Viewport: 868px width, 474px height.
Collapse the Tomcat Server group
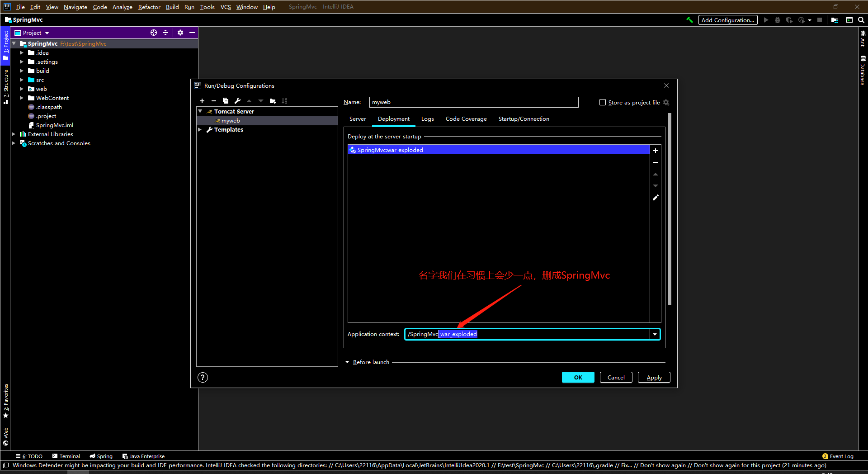pos(201,111)
